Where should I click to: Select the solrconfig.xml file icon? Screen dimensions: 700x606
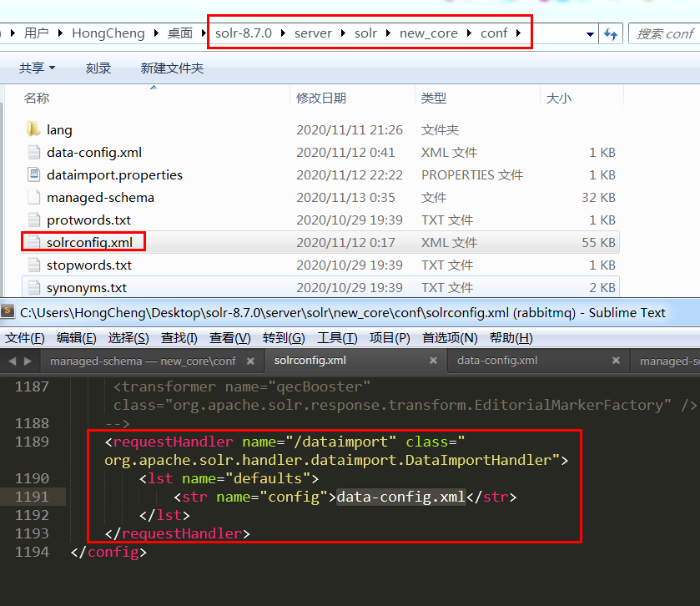tap(34, 242)
